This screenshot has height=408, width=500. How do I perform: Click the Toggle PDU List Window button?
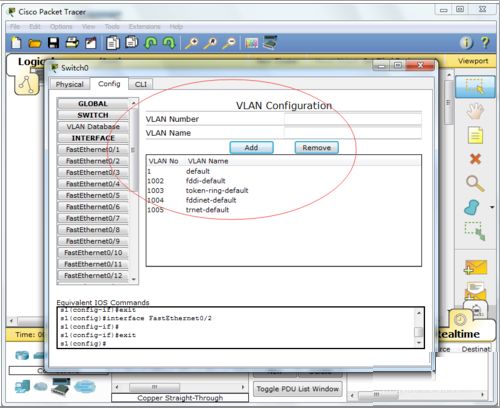tap(298, 389)
